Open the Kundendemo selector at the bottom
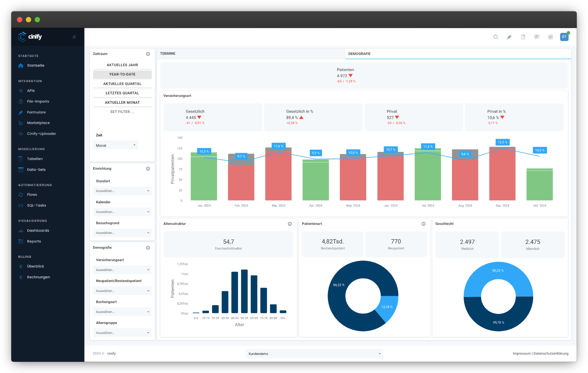This screenshot has width=588, height=373. click(x=314, y=353)
